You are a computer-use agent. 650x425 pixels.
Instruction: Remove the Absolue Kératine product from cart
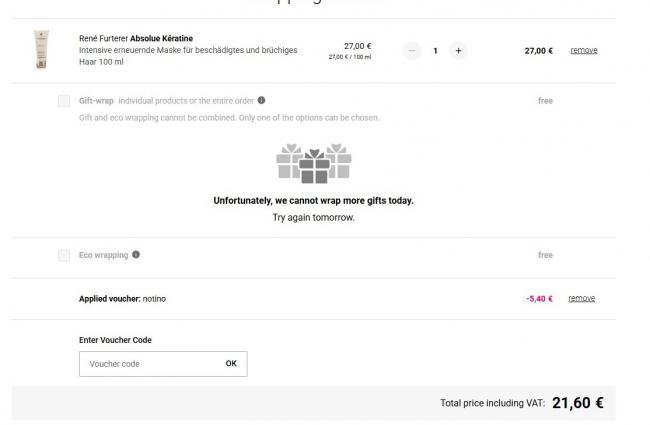pos(583,50)
